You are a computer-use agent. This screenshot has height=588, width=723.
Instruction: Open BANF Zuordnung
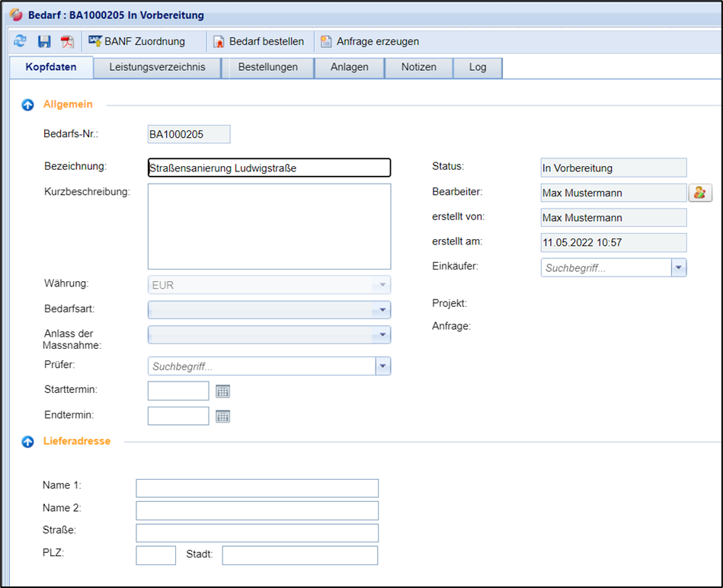coord(137,41)
